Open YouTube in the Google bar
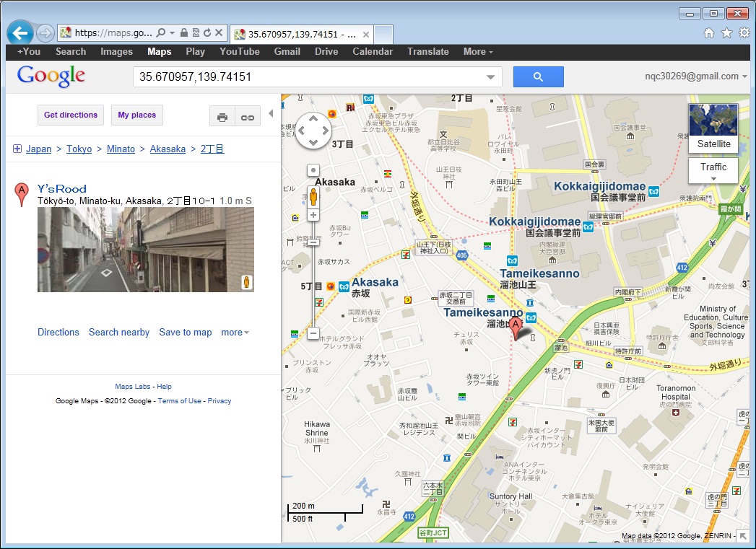The width and height of the screenshot is (756, 549). click(240, 51)
